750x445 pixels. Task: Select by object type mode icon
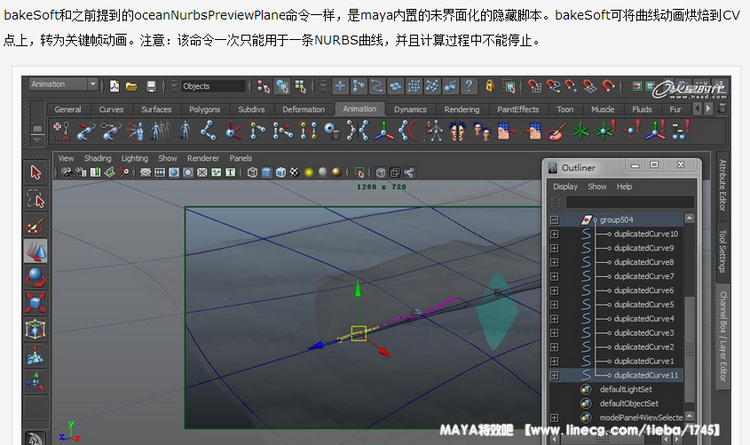point(282,86)
